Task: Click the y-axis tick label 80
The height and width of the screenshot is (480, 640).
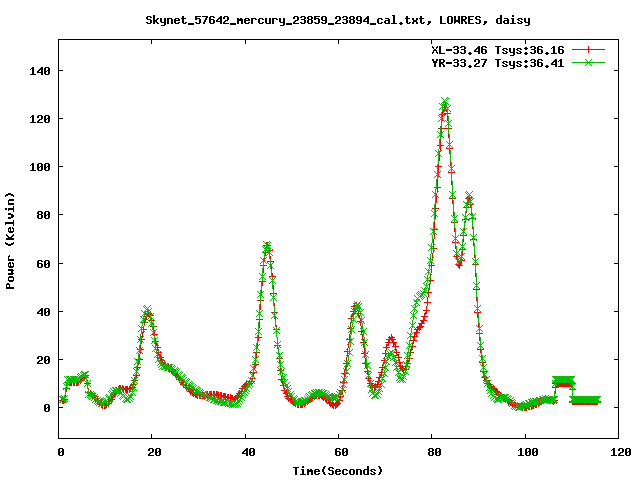Action: 43,215
